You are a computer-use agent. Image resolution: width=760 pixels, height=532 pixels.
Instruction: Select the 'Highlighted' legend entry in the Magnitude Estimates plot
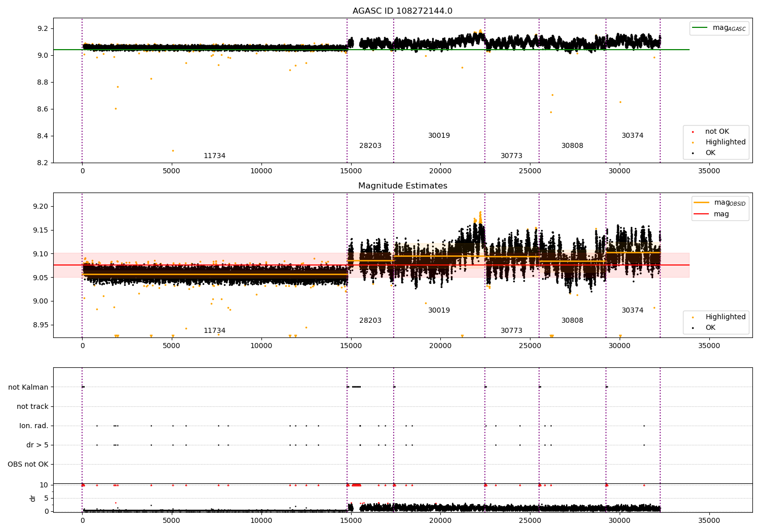(726, 317)
